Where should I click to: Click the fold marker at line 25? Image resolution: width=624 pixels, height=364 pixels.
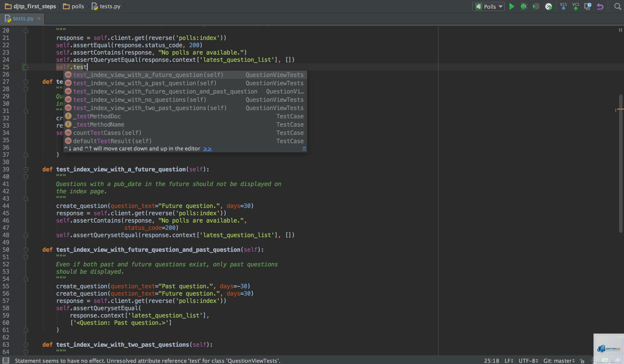26,67
